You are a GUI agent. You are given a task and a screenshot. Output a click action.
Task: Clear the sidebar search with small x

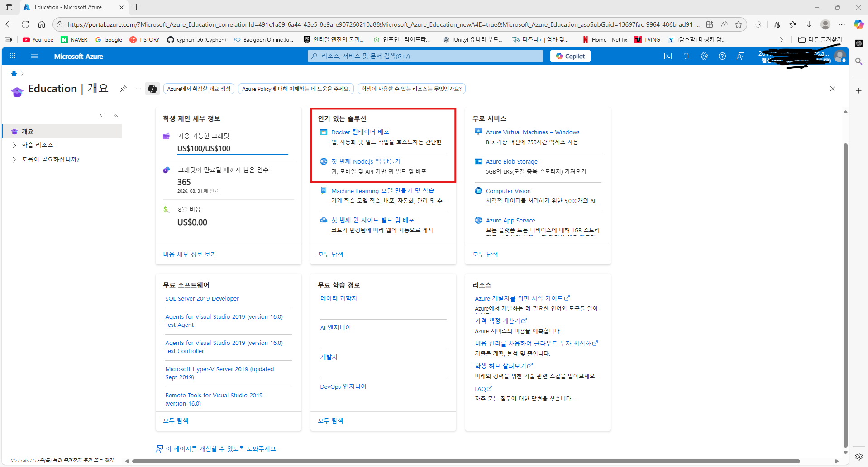[x=101, y=115]
